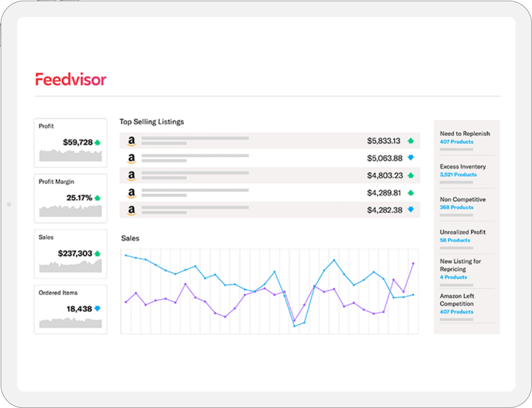This screenshot has width=532, height=408.
Task: Open the listing marked by the fourth Amazon icon
Action: tap(131, 193)
